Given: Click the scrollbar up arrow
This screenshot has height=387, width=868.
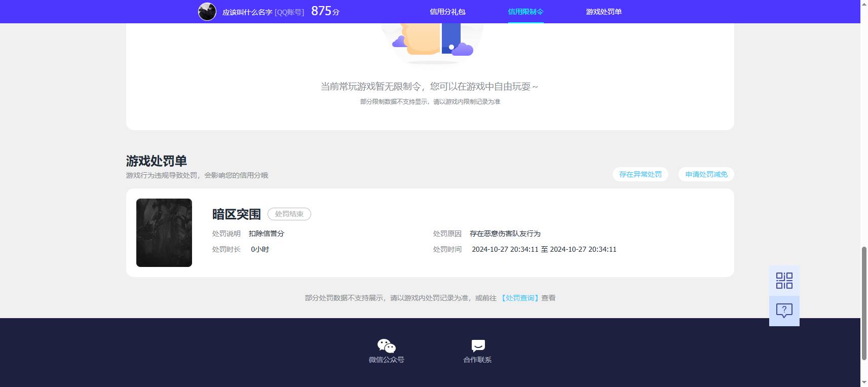Looking at the screenshot, I should coord(864,4).
